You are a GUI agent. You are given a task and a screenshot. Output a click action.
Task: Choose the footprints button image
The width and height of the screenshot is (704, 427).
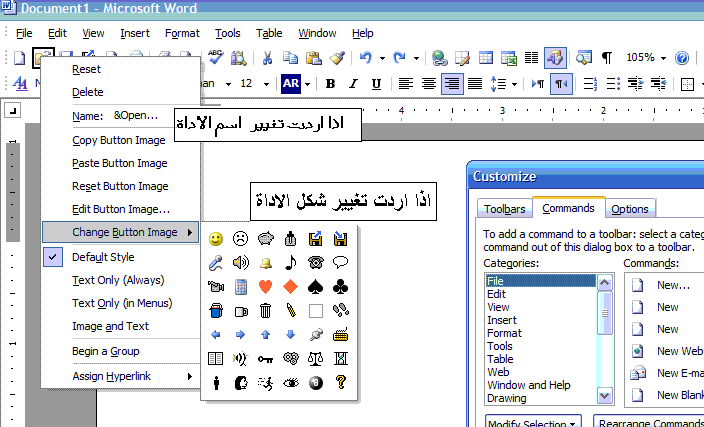(x=341, y=311)
